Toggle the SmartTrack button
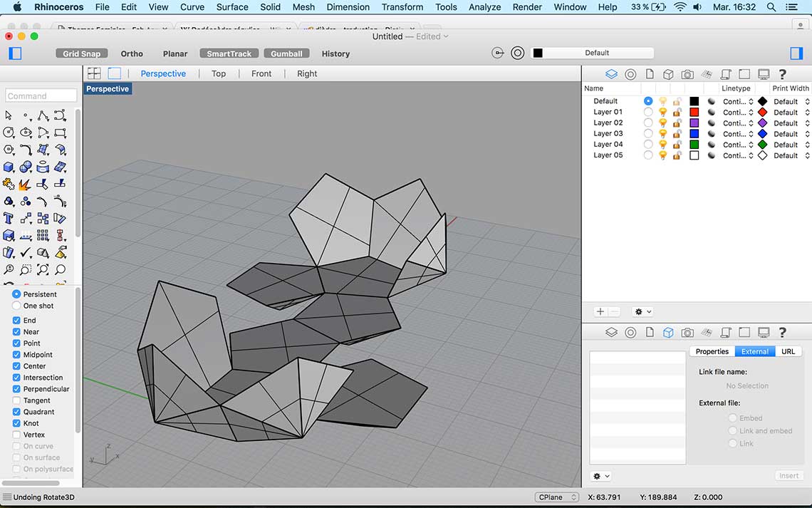 [x=229, y=53]
